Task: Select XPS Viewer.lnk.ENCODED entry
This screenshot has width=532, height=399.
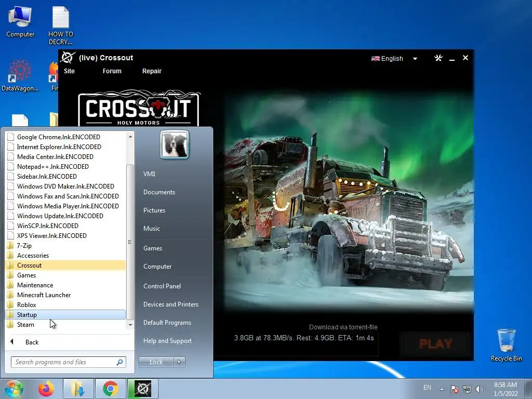Action: pyautogui.click(x=65, y=235)
